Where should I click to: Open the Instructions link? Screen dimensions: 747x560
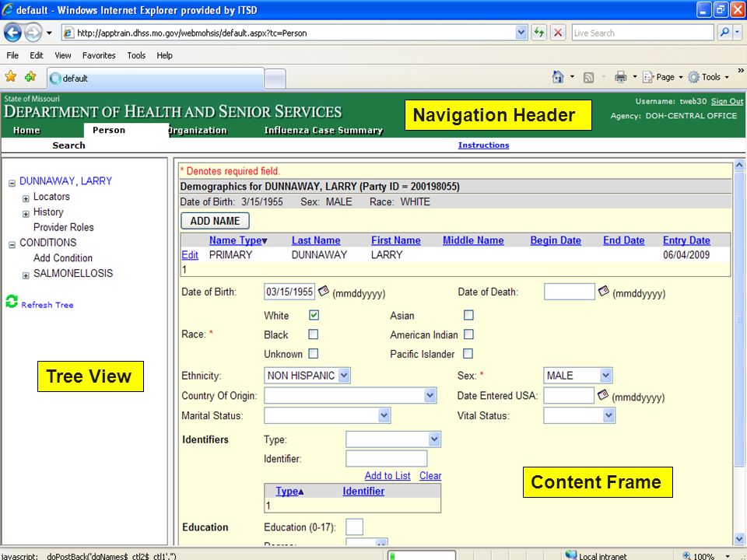coord(483,145)
